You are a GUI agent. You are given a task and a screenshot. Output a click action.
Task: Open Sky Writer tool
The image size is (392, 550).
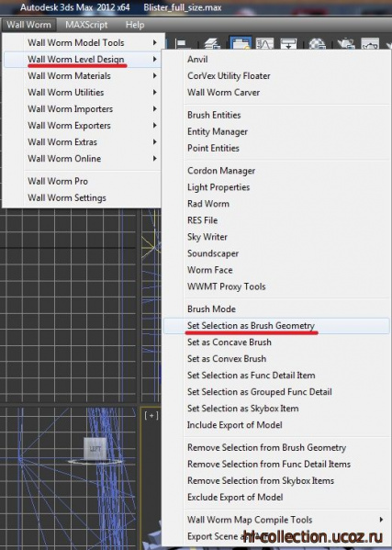coord(207,237)
